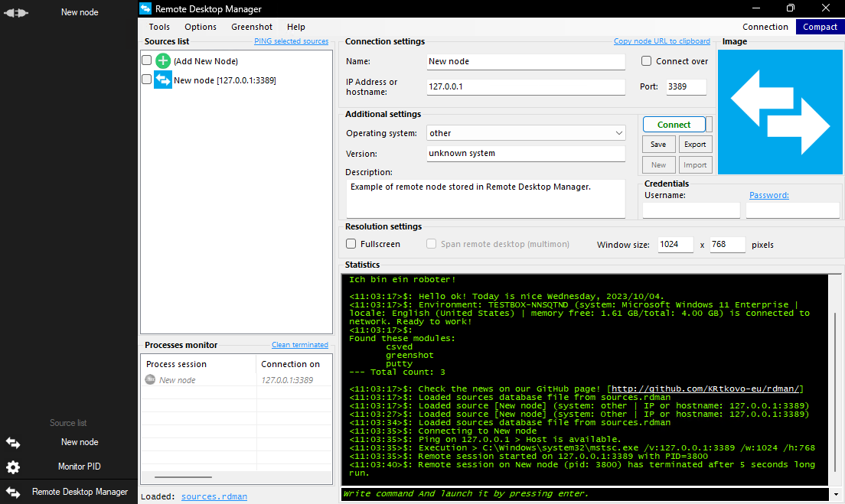Click the arrows icon beside New node in sidebar

tap(13, 443)
